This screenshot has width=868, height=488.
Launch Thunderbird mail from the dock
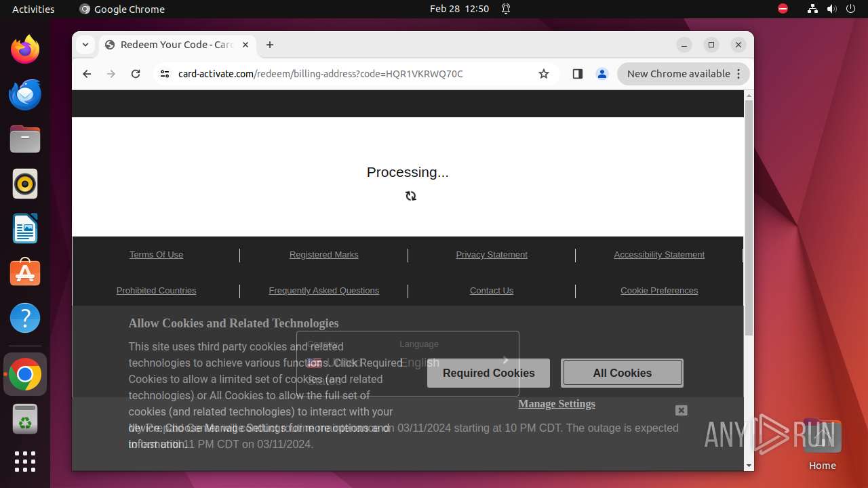[25, 94]
